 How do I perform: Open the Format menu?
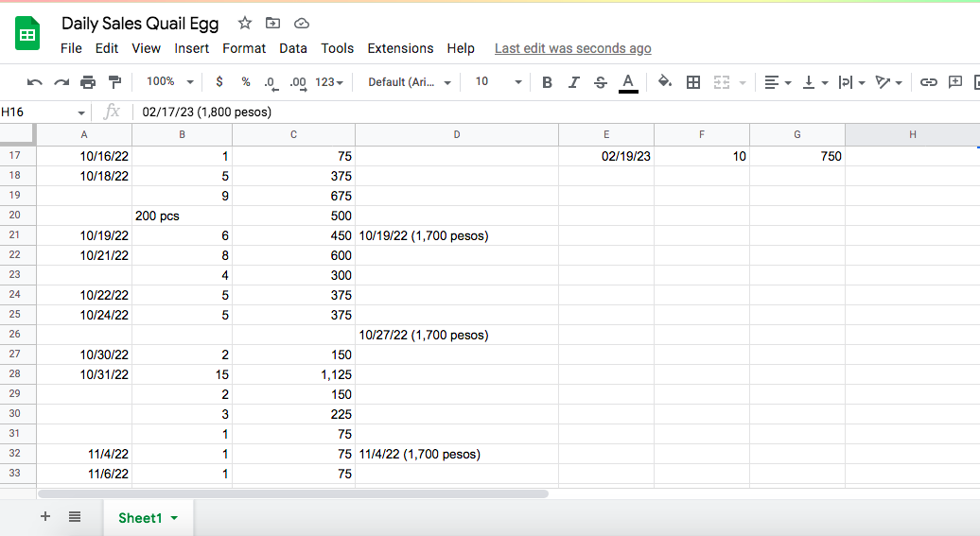tap(244, 48)
